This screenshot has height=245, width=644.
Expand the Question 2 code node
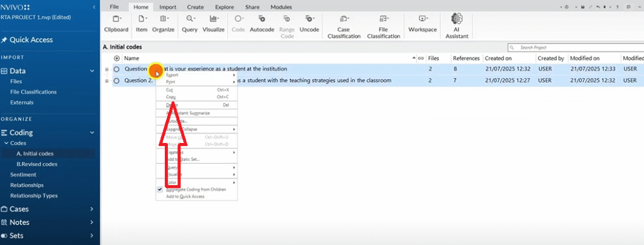click(107, 81)
